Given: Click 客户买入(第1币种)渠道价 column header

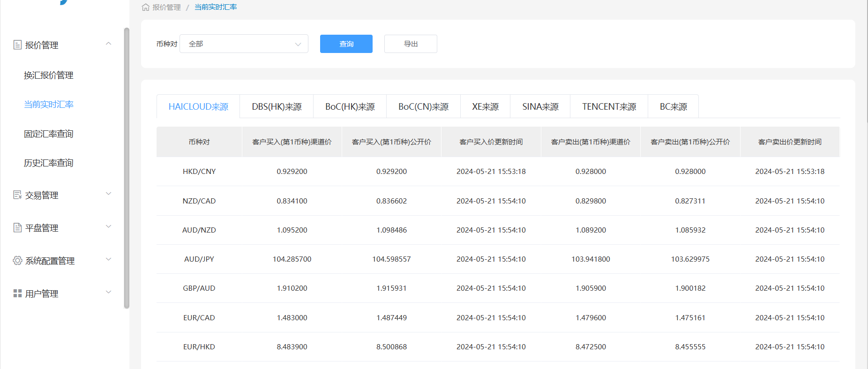Looking at the screenshot, I should (292, 142).
